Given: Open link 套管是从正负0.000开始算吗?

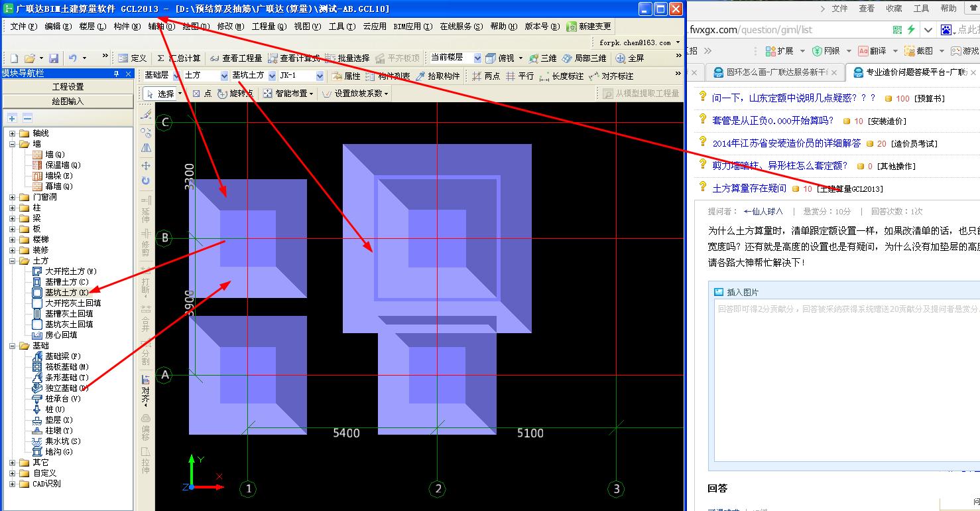Looking at the screenshot, I should coord(773,121).
